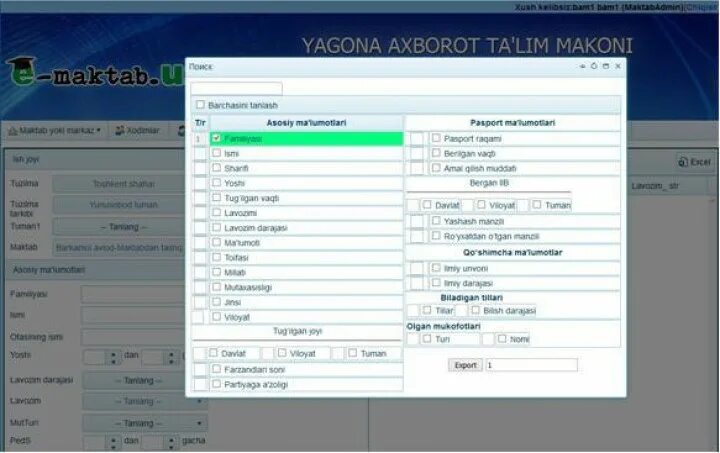
Task: Tick the Ma'lumoti checkbox
Action: click(x=216, y=242)
